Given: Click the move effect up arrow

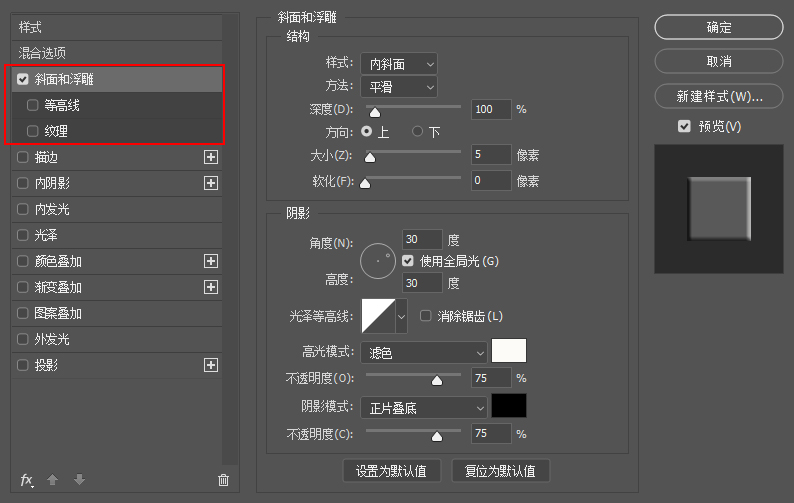Looking at the screenshot, I should [x=53, y=480].
